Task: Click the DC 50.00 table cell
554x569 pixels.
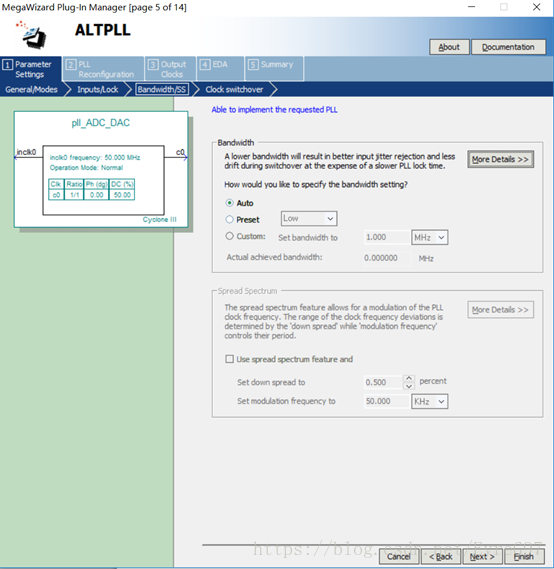Action: tap(122, 195)
